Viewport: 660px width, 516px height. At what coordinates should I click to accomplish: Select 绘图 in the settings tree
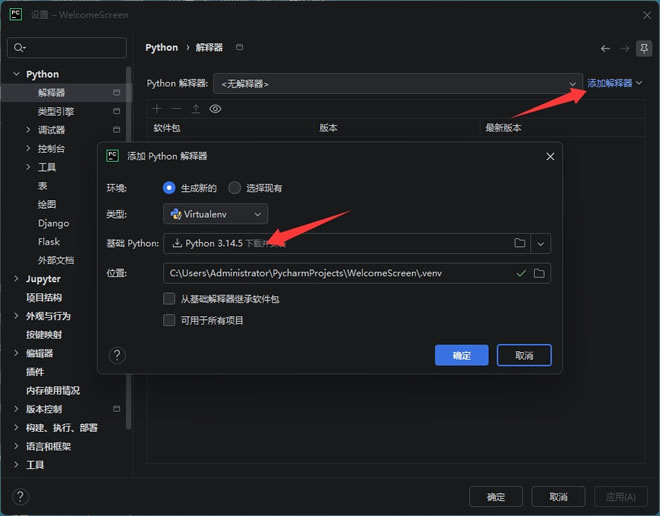click(47, 204)
